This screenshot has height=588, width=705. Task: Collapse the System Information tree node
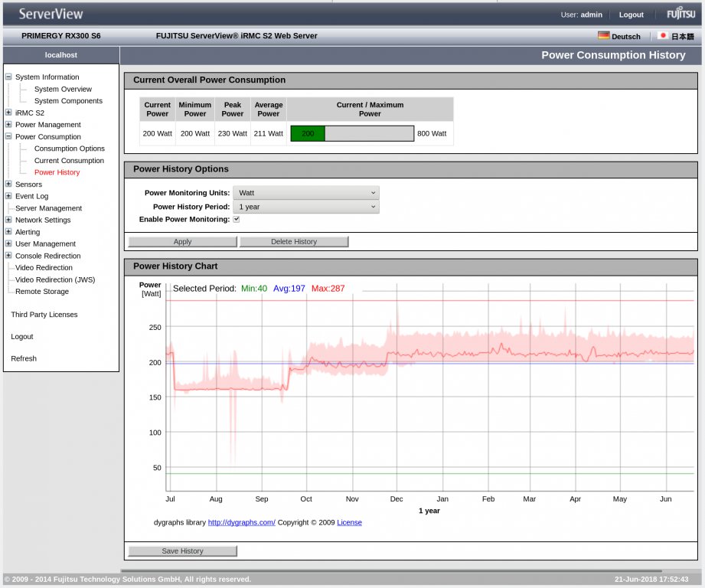pos(8,77)
